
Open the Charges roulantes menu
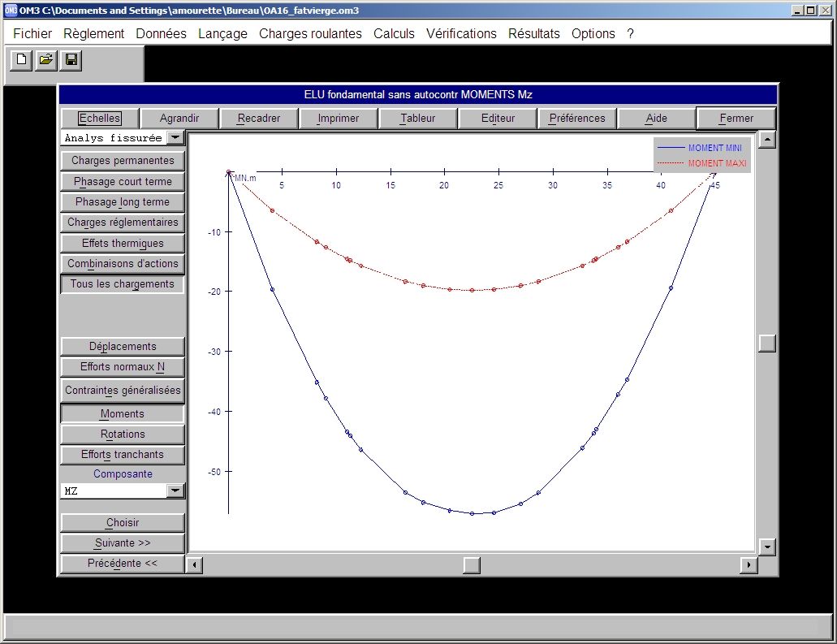point(310,33)
